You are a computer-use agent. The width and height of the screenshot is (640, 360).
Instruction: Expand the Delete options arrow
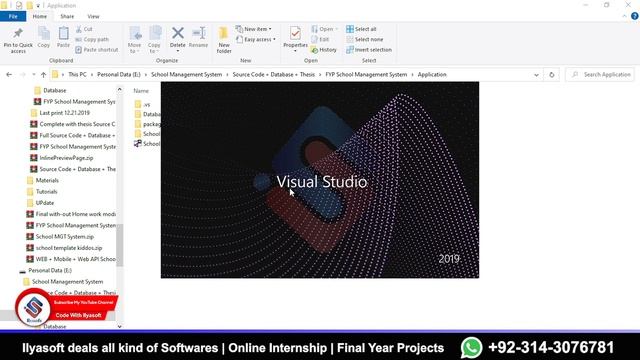[178, 51]
